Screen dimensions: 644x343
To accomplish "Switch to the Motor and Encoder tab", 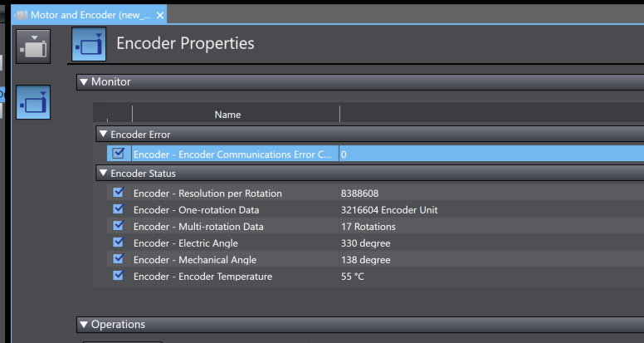I will coord(91,15).
